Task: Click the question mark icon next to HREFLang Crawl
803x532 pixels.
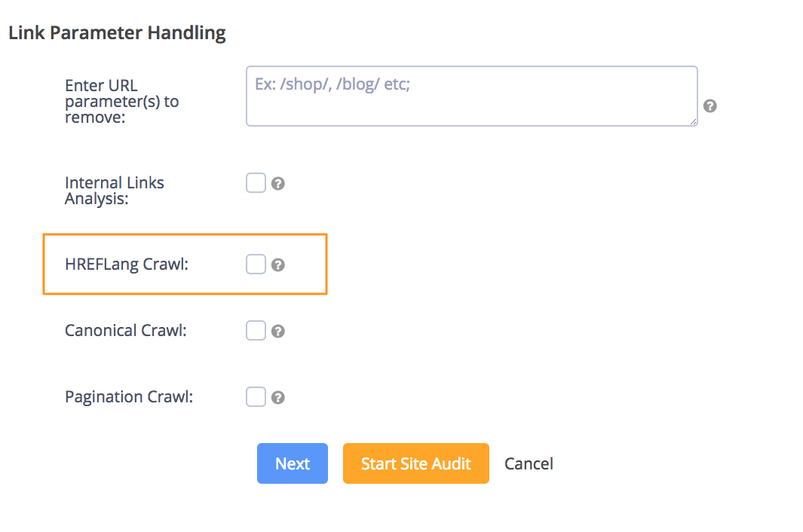Action: pos(278,264)
